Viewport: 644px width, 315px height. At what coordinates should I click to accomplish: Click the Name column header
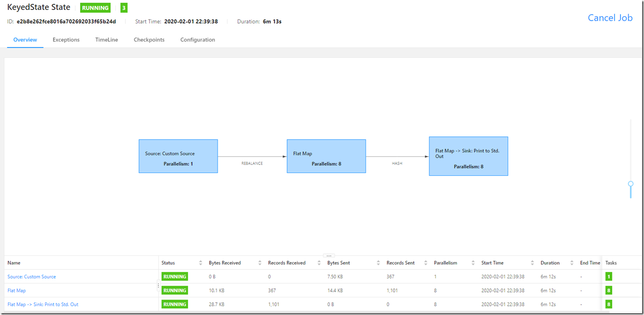(x=14, y=263)
